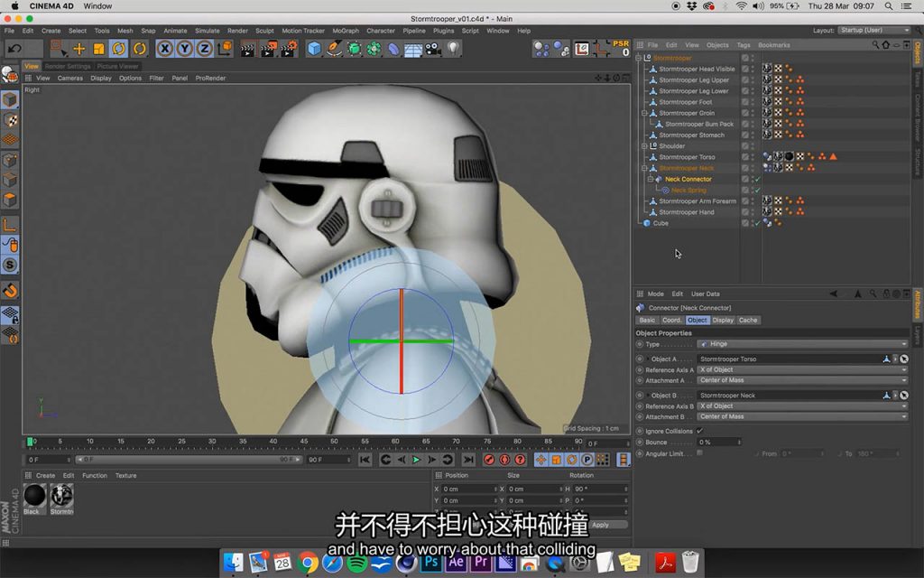
Task: Toggle Ignore Collisions checkbox
Action: tap(699, 431)
